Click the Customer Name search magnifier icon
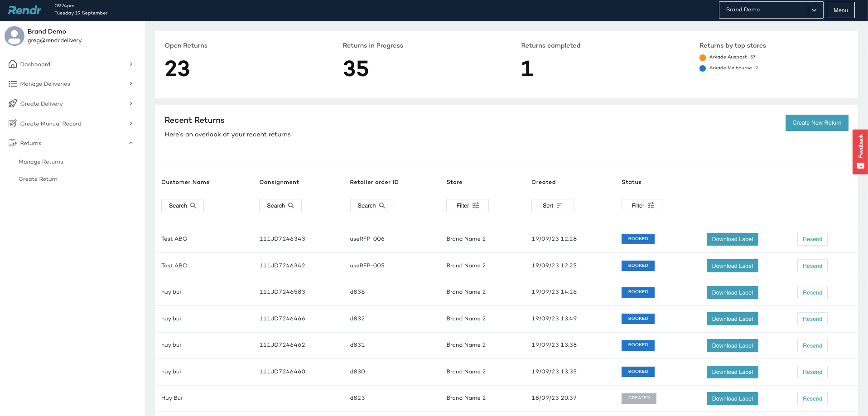This screenshot has height=416, width=868. click(193, 205)
